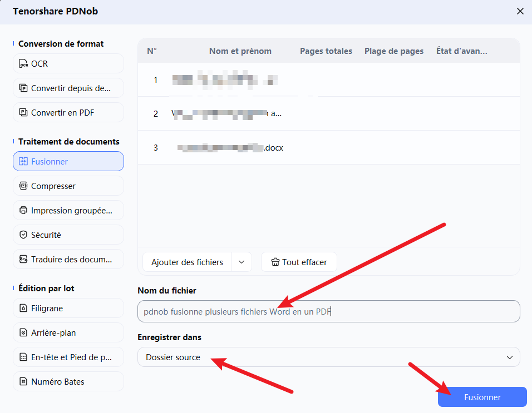Click the Compresser icon

[23, 186]
